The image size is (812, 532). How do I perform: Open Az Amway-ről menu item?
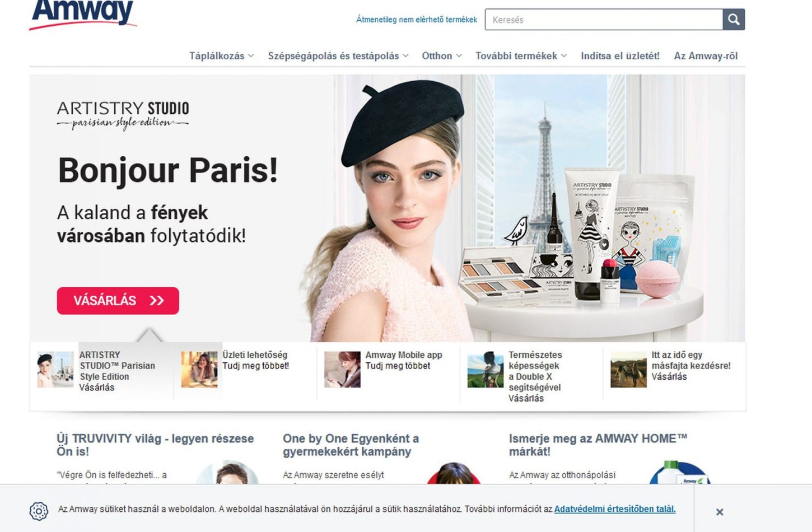[706, 56]
